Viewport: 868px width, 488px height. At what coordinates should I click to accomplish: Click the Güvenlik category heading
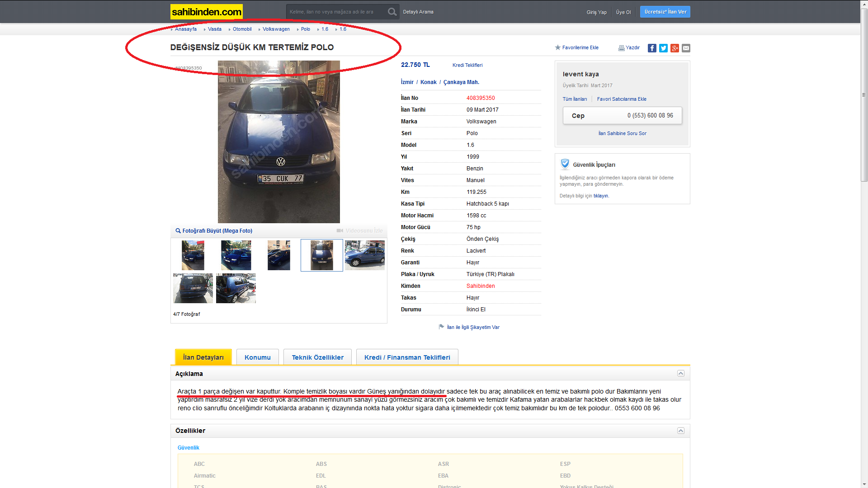pos(189,448)
